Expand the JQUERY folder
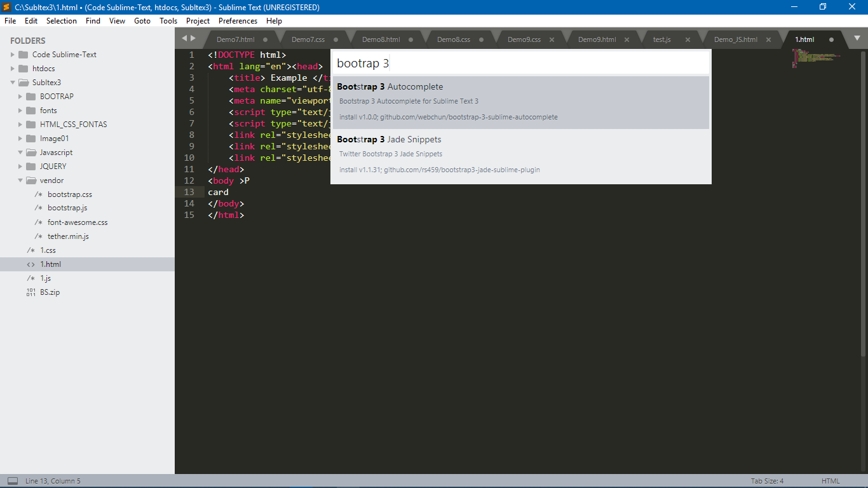Screen dimensions: 868x488 [20, 166]
